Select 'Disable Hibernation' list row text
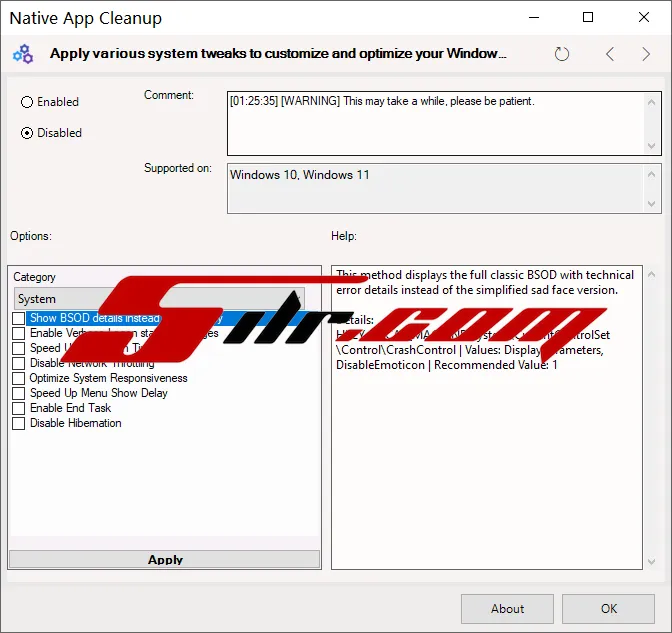The height and width of the screenshot is (633, 672). click(75, 423)
